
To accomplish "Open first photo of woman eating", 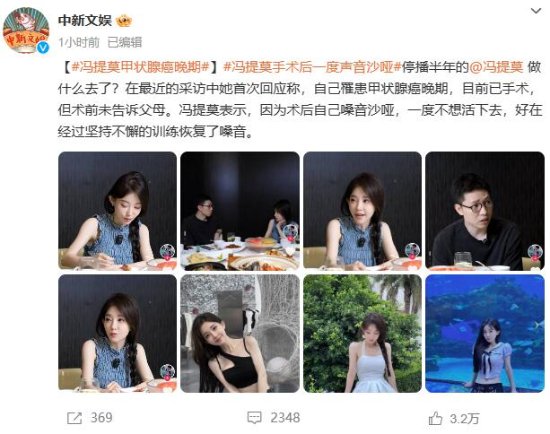I will point(118,211).
